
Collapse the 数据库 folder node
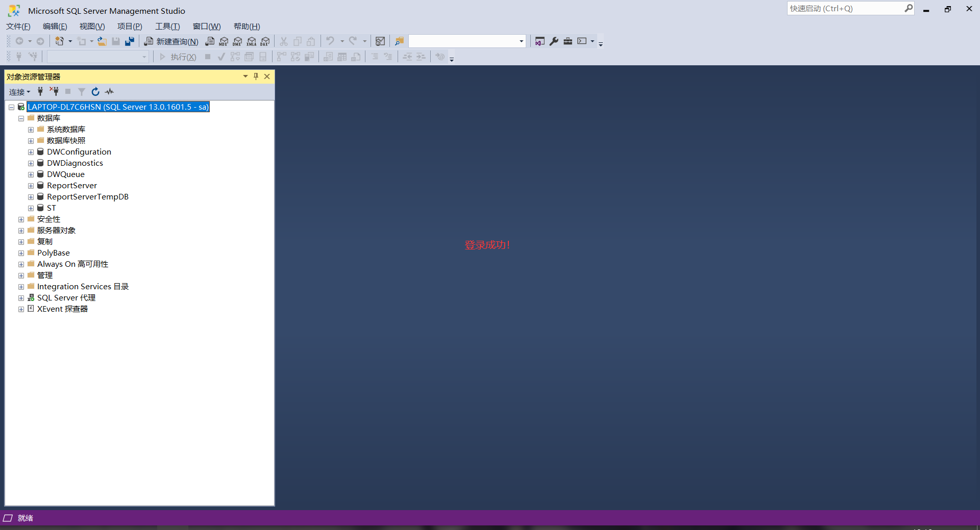pos(21,118)
